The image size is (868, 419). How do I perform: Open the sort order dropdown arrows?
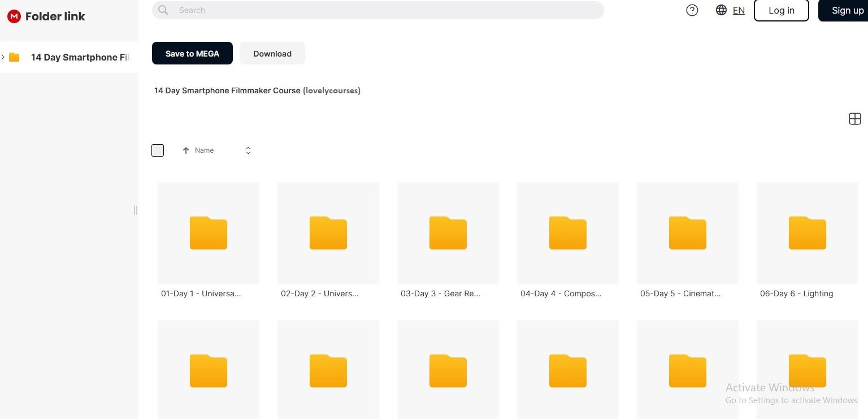(x=248, y=150)
